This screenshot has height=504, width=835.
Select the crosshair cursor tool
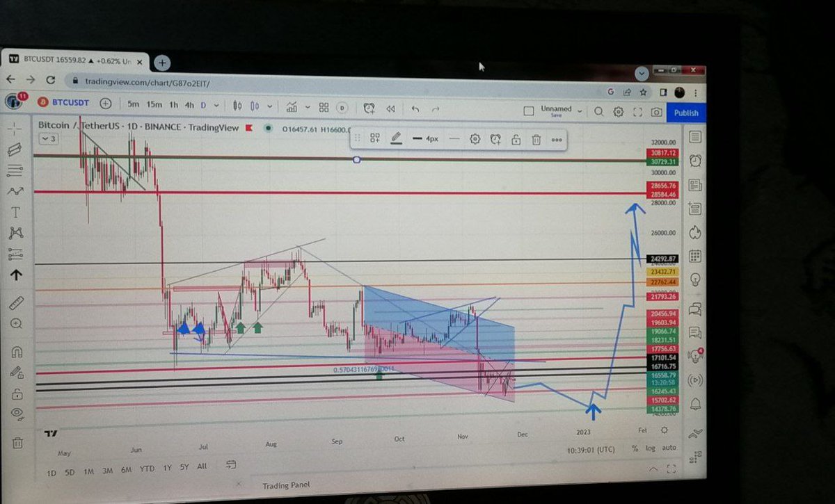point(15,129)
